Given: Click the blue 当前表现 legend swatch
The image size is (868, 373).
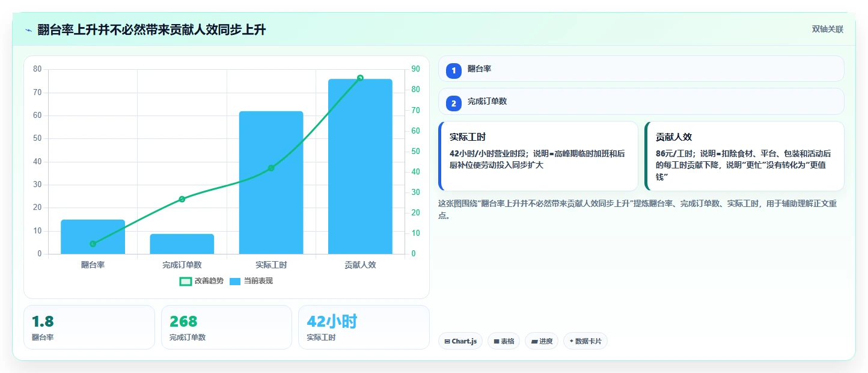Looking at the screenshot, I should [x=235, y=281].
